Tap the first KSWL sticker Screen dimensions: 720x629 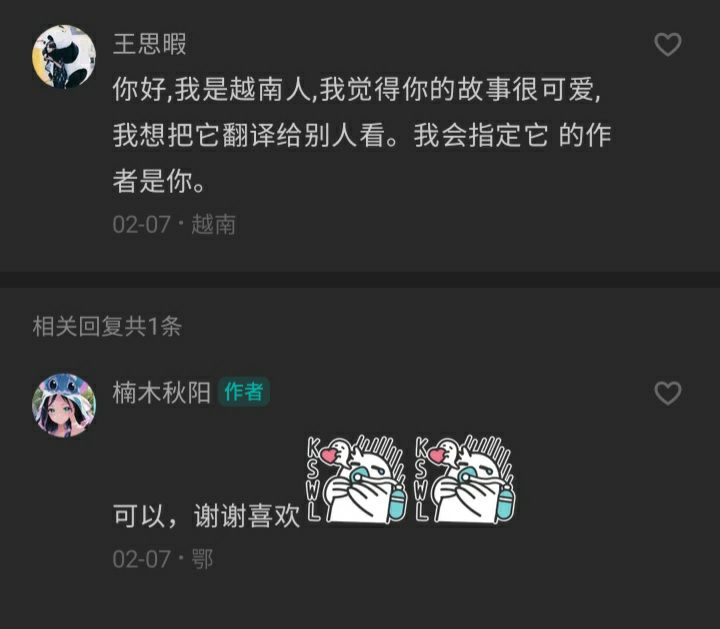coord(357,479)
